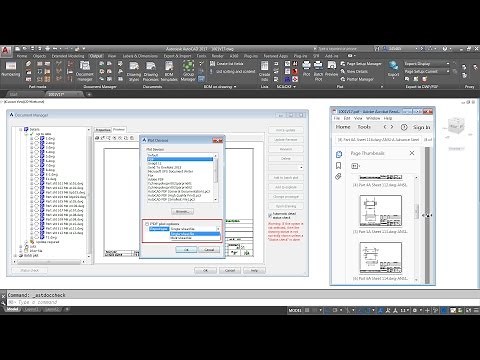The width and height of the screenshot is (480, 360).
Task: Click the print icon in Preview toolbar
Action: click(x=97, y=138)
